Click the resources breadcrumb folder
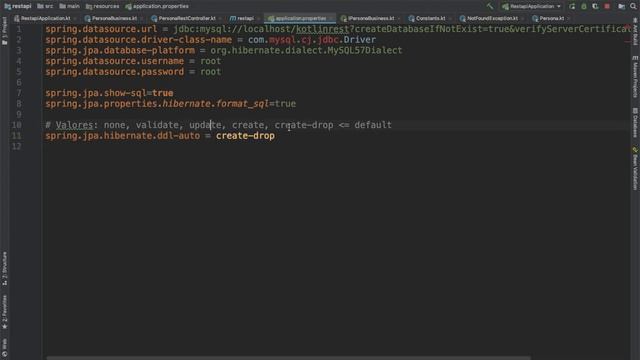Image resolution: width=640 pixels, height=360 pixels. 102,6
